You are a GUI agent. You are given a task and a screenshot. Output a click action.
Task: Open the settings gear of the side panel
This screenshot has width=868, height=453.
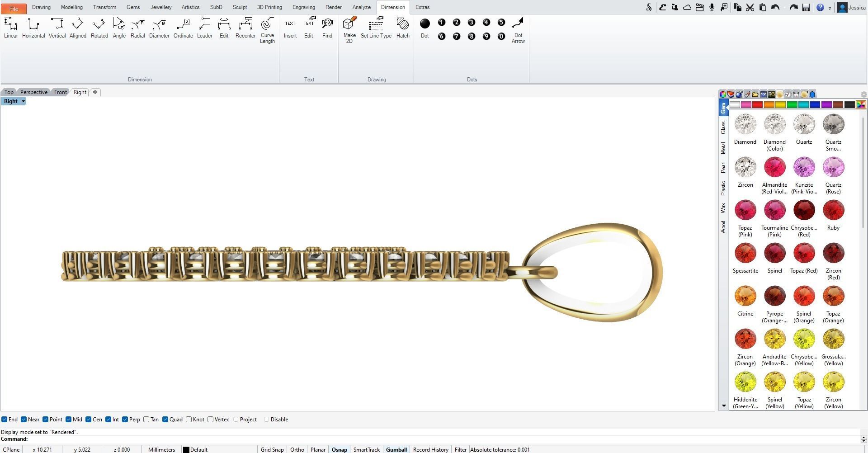[863, 94]
